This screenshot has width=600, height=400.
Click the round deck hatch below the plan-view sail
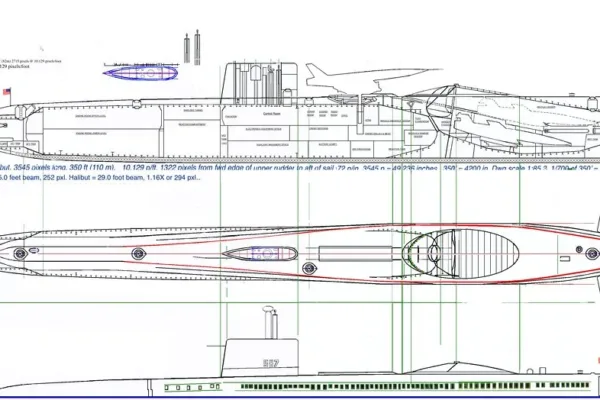[309, 268]
